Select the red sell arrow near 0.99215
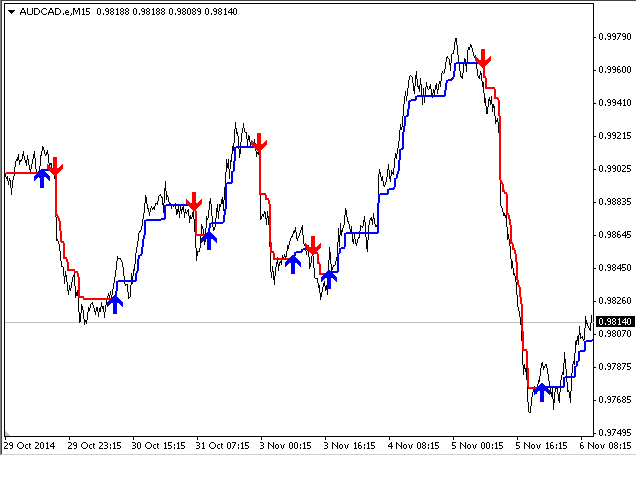This screenshot has width=640, height=480. (259, 142)
